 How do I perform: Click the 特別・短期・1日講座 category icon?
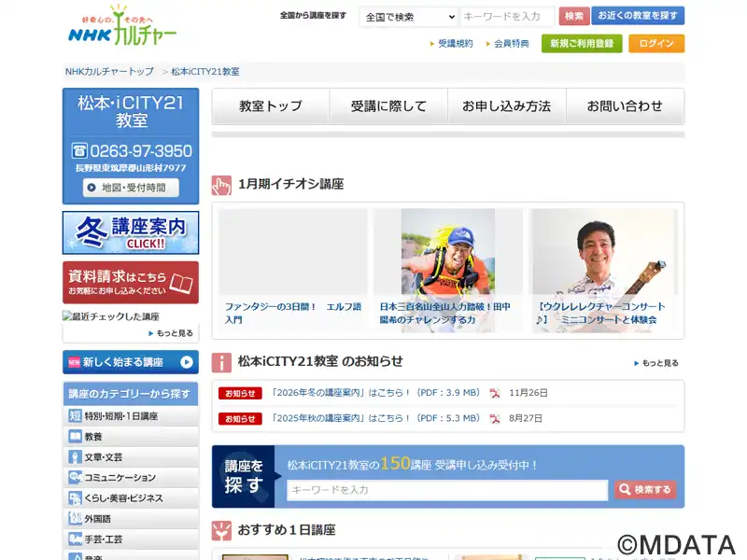[76, 416]
